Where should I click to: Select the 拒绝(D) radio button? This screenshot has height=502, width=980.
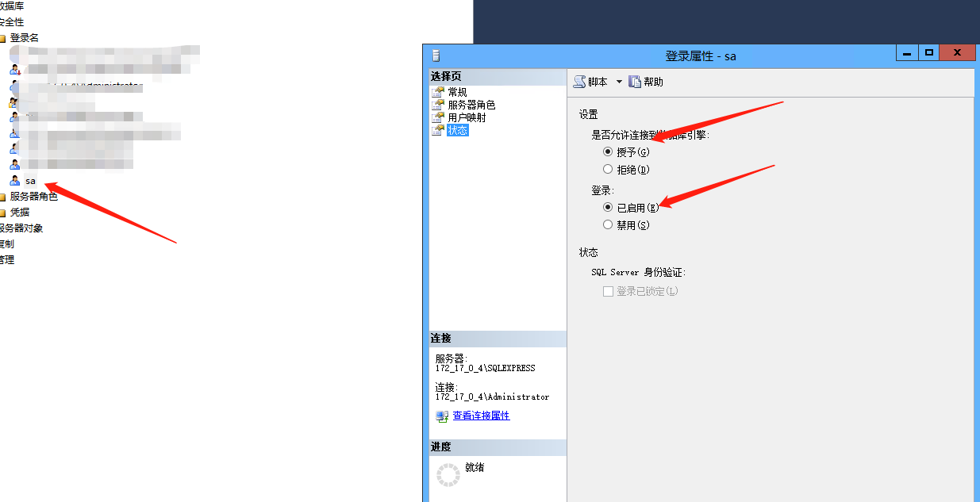[608, 169]
